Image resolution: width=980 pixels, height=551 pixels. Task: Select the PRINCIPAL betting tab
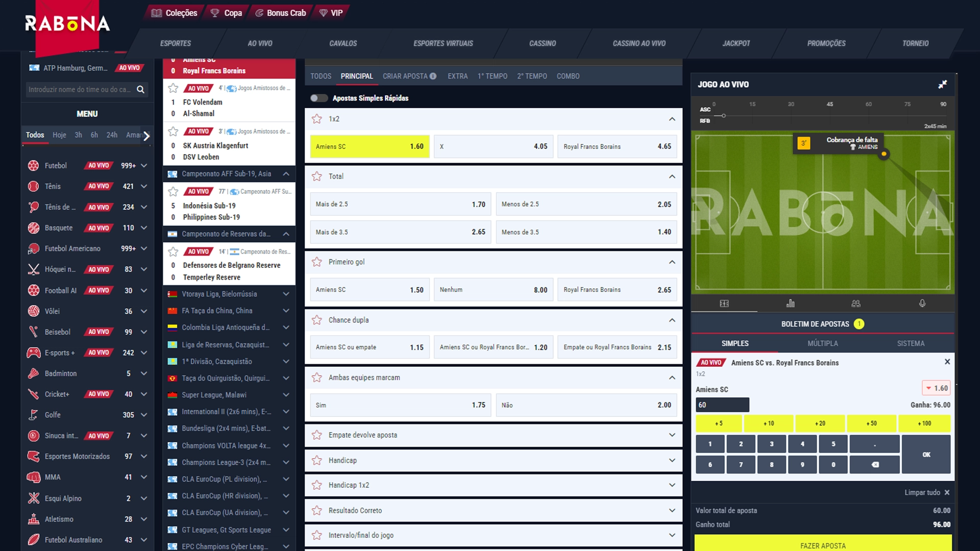click(x=357, y=76)
